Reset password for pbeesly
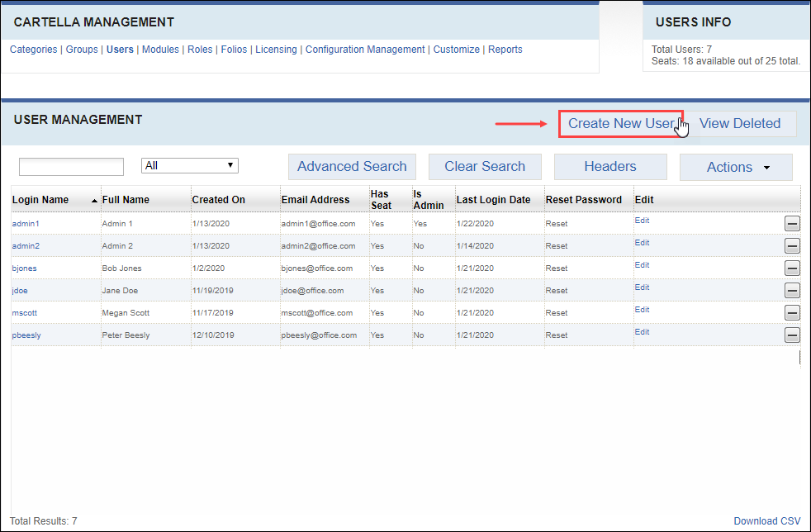 tap(557, 335)
